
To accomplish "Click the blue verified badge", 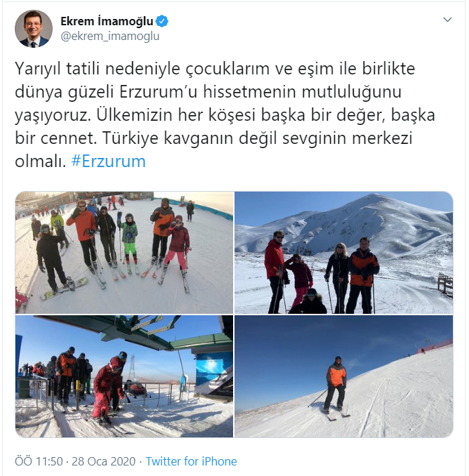I will point(162,21).
